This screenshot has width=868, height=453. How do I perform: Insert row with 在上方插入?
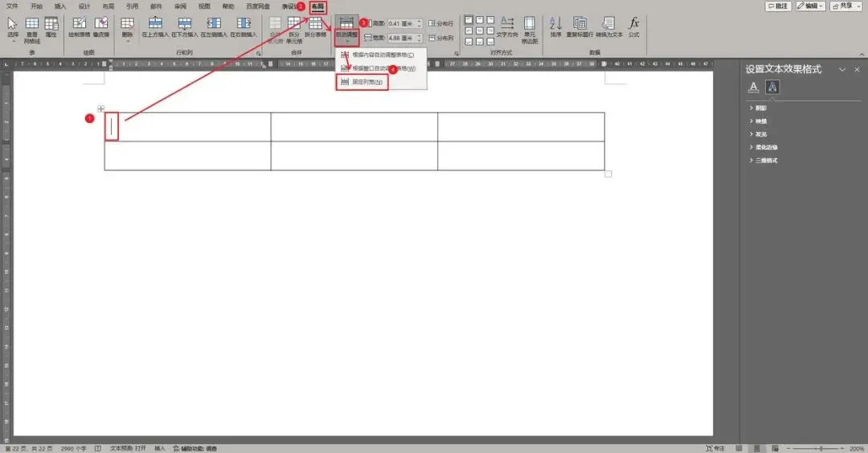coord(155,27)
